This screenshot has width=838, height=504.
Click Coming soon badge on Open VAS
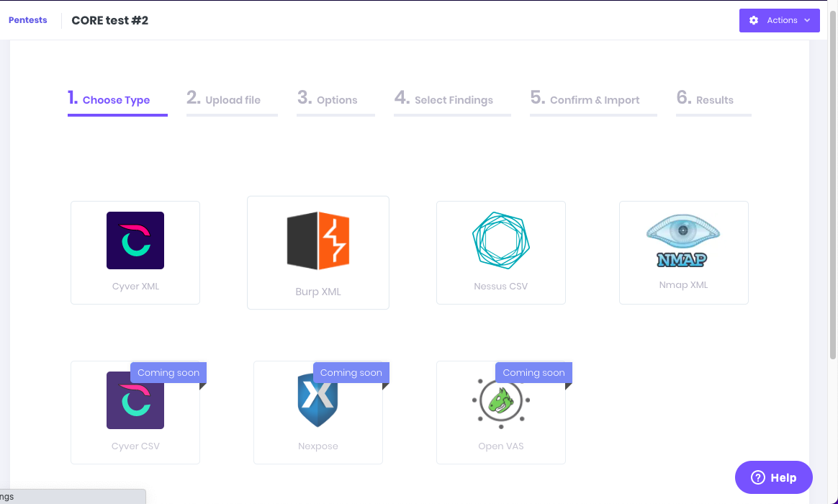pos(534,372)
